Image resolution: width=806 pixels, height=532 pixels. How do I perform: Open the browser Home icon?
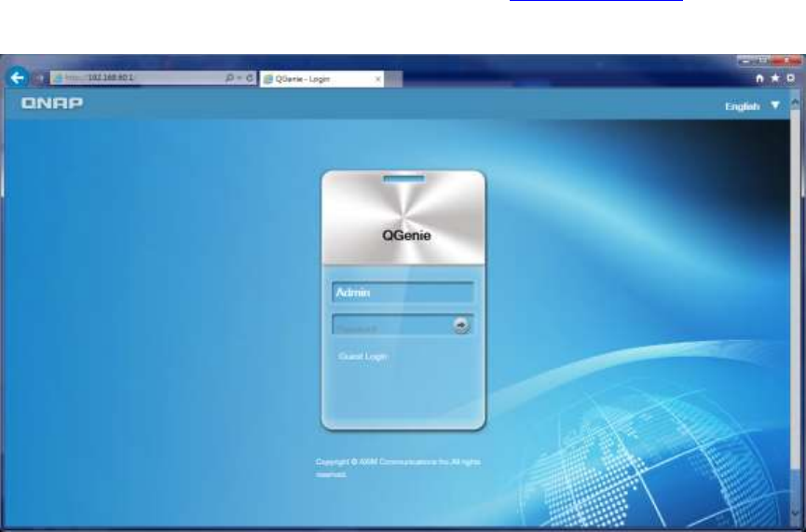[759, 78]
